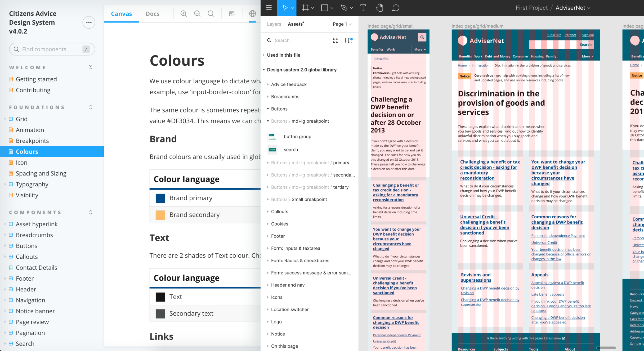
Task: Open Move tool options dropdown arrow
Action: [293, 8]
